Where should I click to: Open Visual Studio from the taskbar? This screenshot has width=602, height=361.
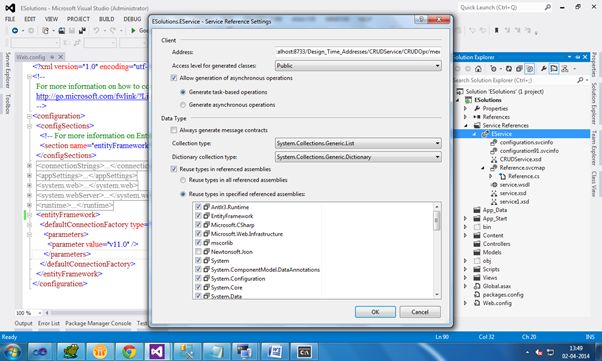tap(157, 351)
